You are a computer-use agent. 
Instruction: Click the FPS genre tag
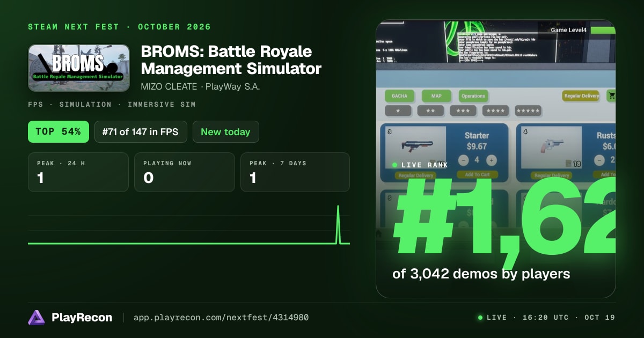click(x=36, y=105)
